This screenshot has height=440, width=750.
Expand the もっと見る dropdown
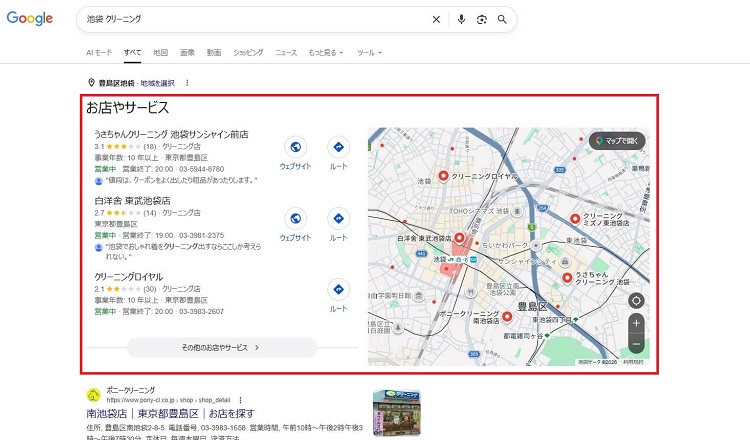coord(326,53)
